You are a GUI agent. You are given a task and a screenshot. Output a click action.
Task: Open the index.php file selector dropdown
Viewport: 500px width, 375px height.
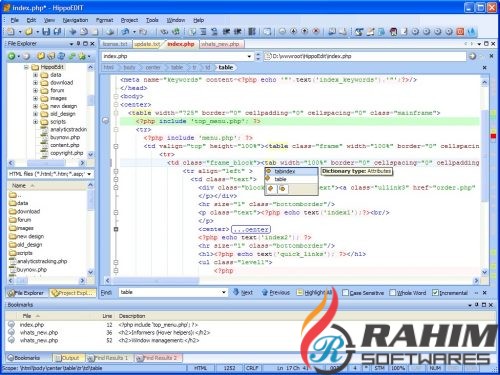(249, 56)
